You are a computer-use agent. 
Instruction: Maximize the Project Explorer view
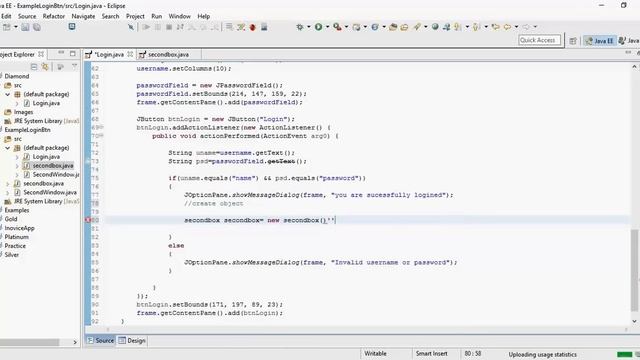tap(73, 53)
